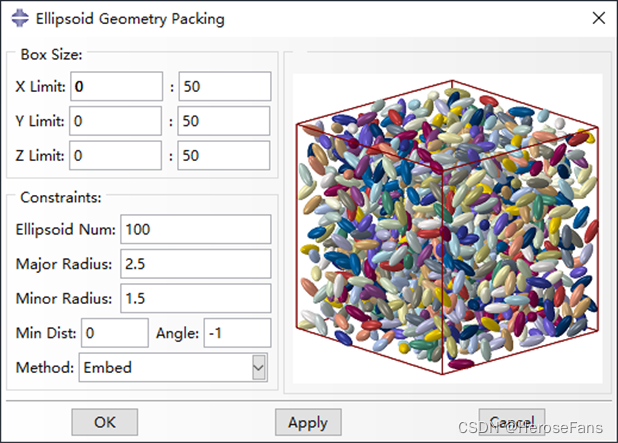Edit the Ellipsoid Num field
618x443 pixels.
coord(195,230)
